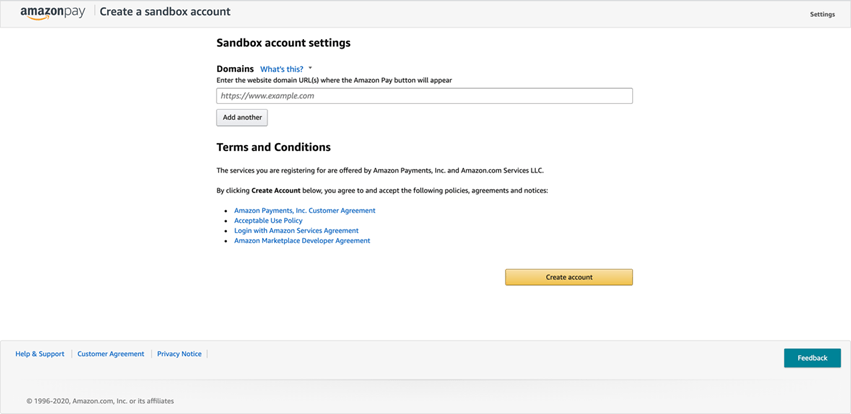Click the "Domains" field label
Viewport: 851px width, 414px height.
pos(235,69)
